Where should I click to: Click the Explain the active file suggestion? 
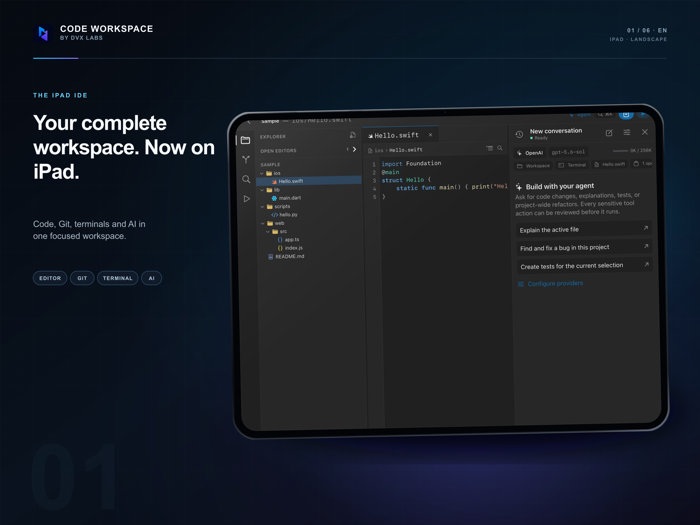(584, 229)
